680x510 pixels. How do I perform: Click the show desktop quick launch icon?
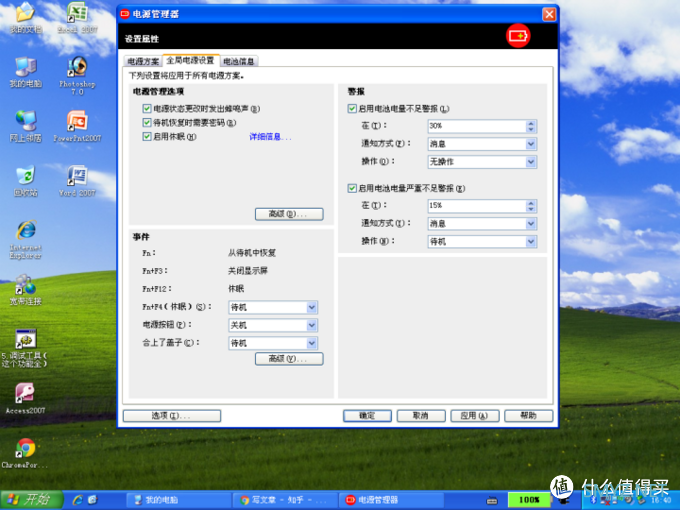[x=92, y=500]
